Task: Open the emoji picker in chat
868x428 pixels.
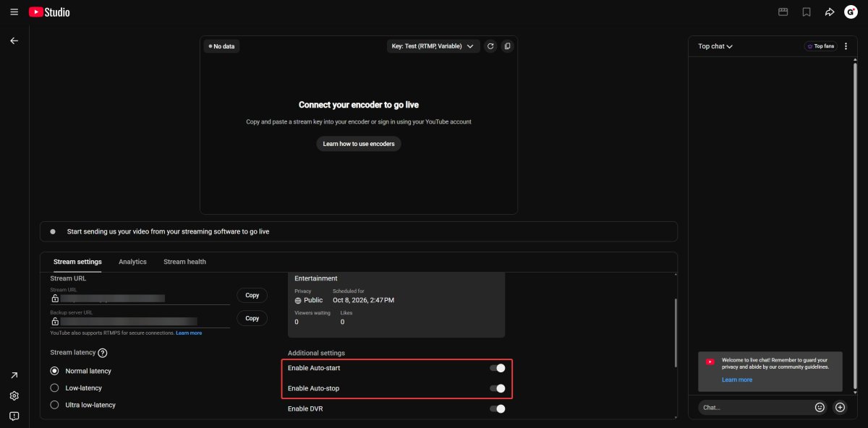Action: (x=820, y=407)
